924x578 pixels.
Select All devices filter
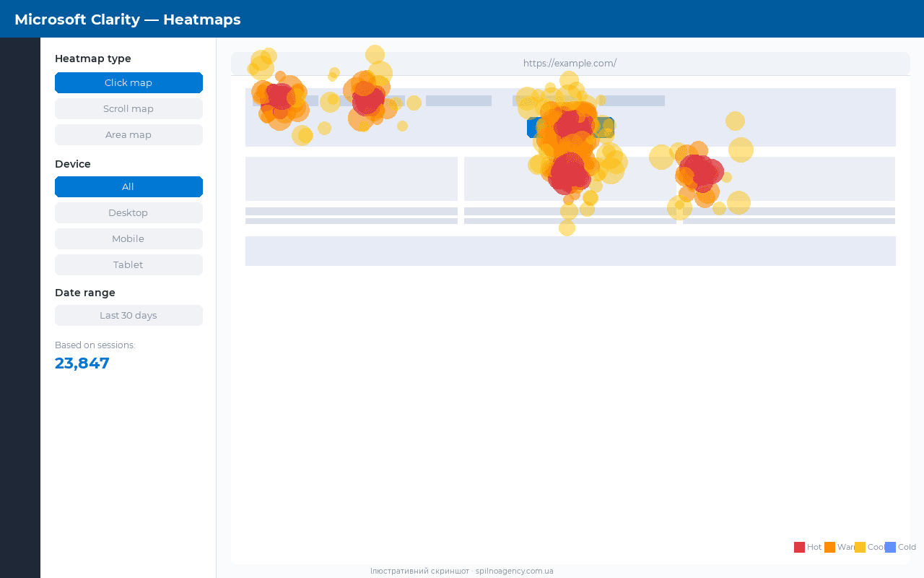128,187
